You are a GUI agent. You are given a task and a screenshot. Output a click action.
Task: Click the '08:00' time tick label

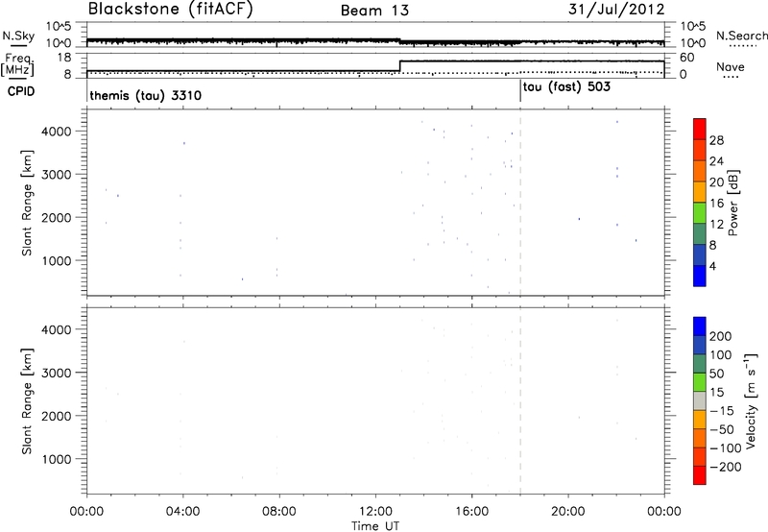279,512
